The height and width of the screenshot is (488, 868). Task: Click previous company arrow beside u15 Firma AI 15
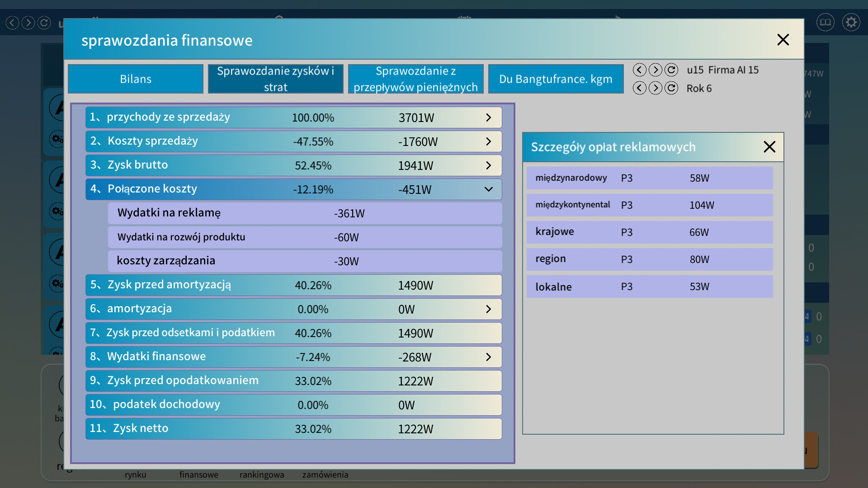[639, 70]
